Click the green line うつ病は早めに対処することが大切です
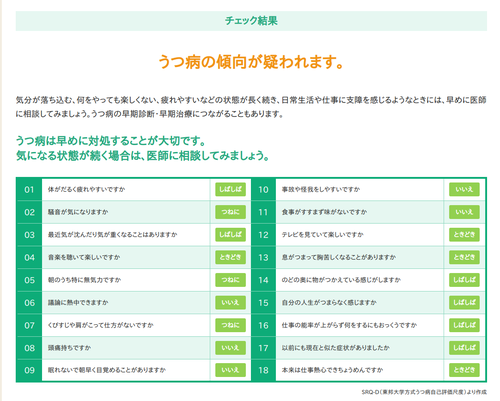 [x=111, y=141]
